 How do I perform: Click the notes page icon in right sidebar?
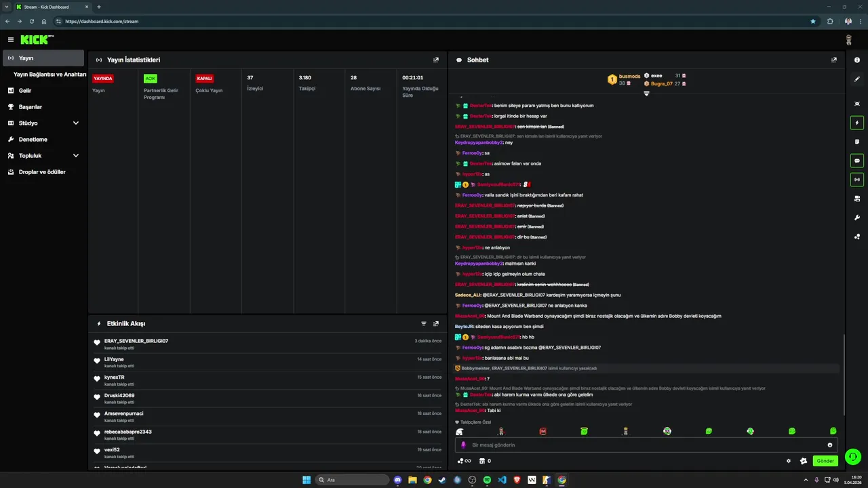[857, 142]
